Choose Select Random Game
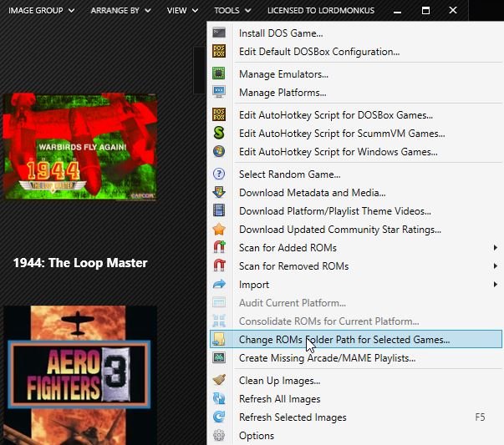Viewport: 504px width, 445px height. (x=355, y=174)
